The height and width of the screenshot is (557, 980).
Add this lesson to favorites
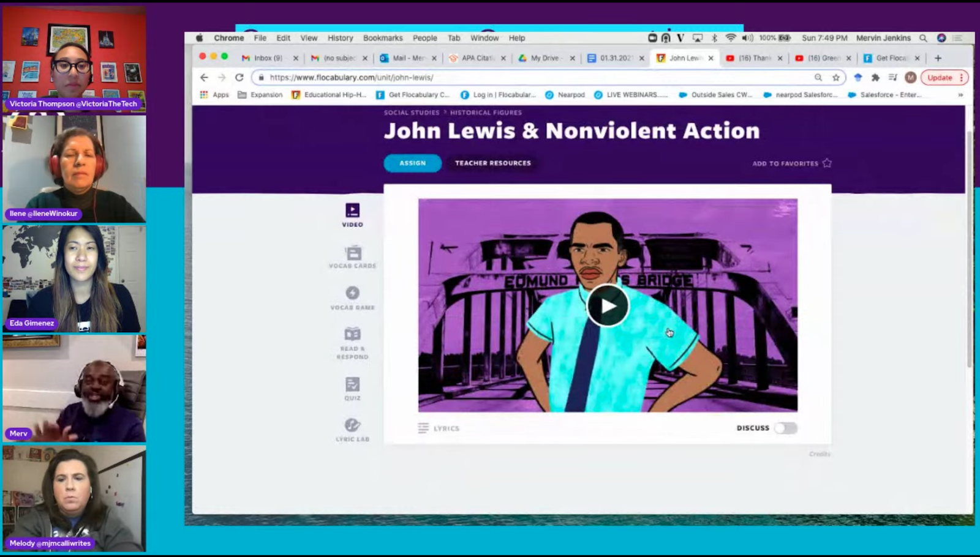pos(792,163)
